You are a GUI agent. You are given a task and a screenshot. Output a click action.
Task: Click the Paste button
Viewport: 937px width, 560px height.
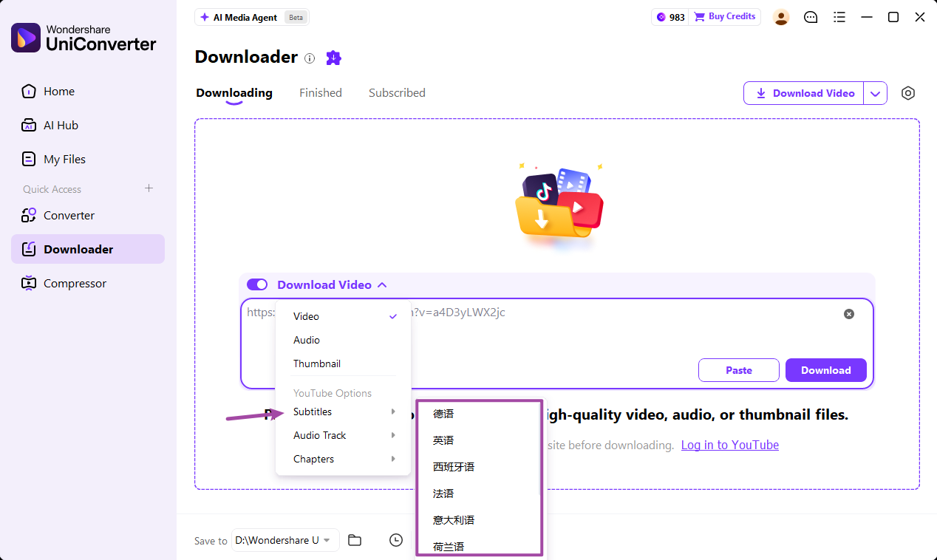click(739, 370)
